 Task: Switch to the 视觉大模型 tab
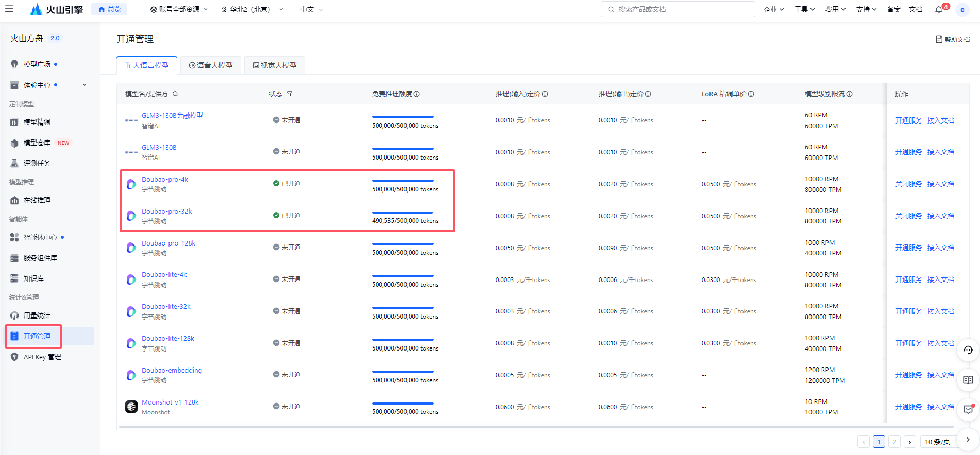[275, 65]
